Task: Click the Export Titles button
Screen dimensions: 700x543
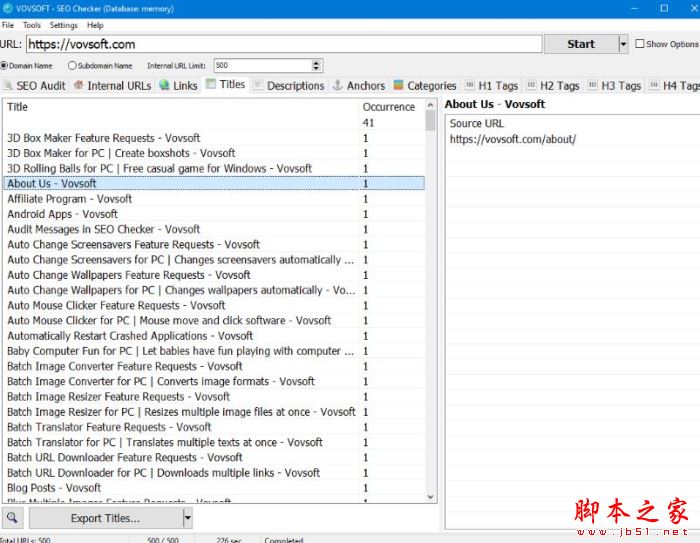Action: pos(106,518)
